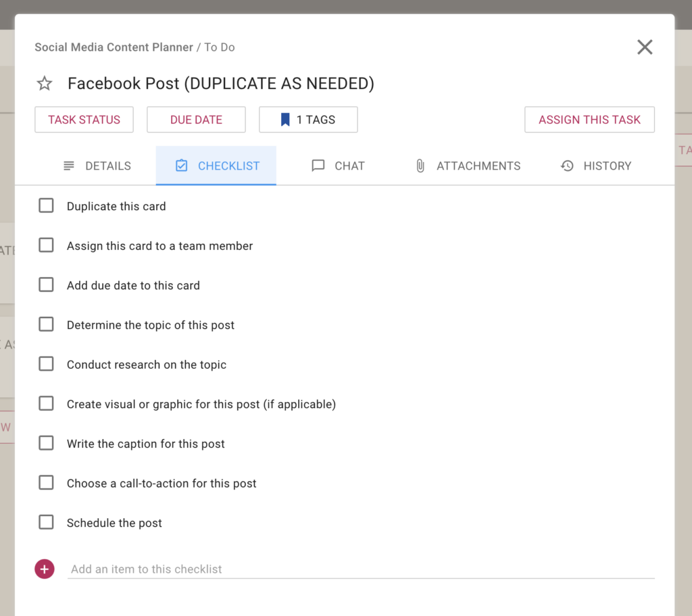Click the Attachments paperclip icon
This screenshot has height=616, width=692.
[420, 166]
